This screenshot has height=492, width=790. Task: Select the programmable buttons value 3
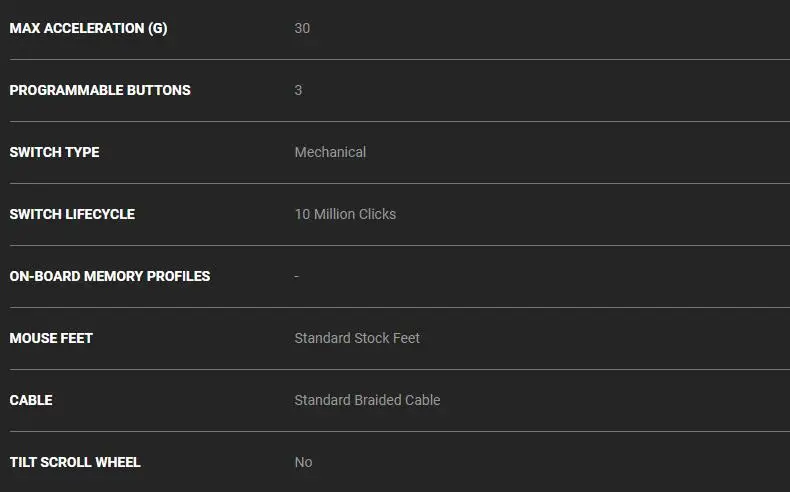coord(298,90)
